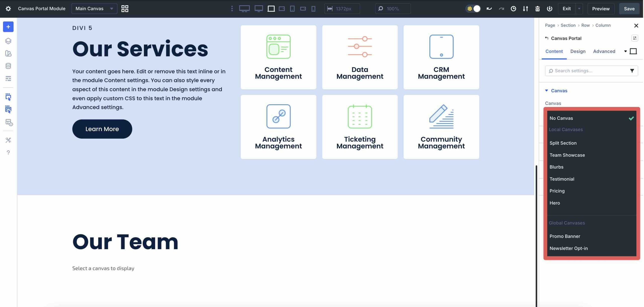
Task: Open the dropdown arrow next to Exit
Action: click(579, 9)
